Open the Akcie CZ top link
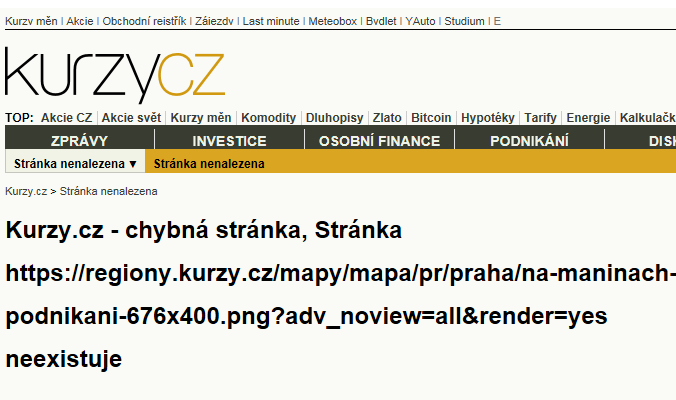676x400 pixels. (66, 118)
